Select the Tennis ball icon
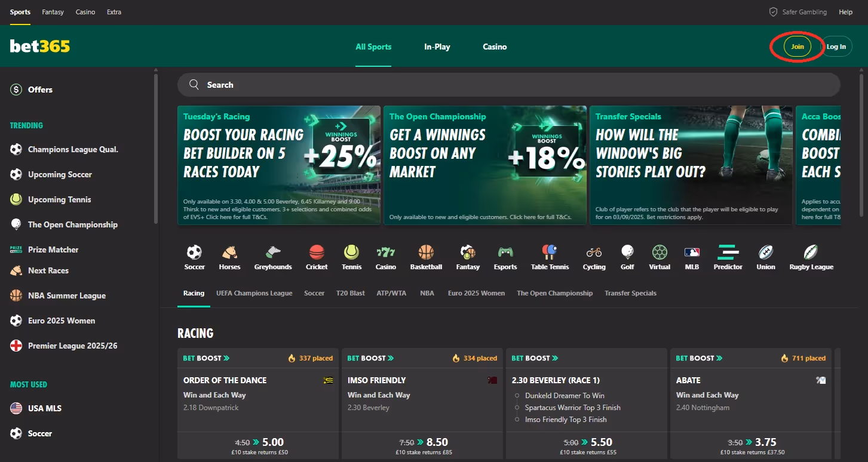Viewport: 868px width, 462px height. pos(351,252)
